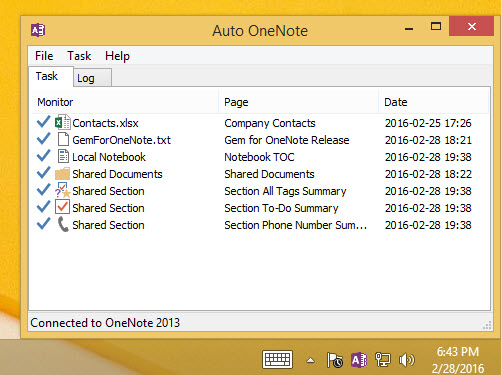Click the document icon beside Local Notebook
The height and width of the screenshot is (375, 502).
[x=63, y=156]
